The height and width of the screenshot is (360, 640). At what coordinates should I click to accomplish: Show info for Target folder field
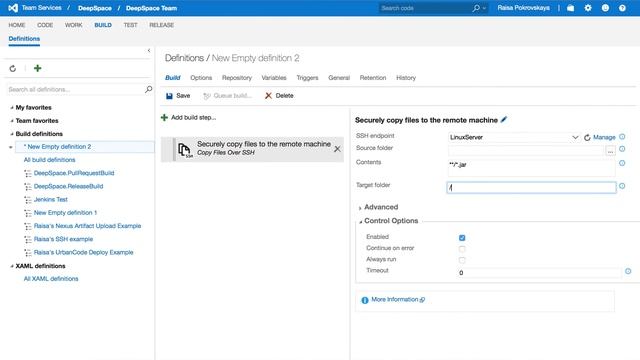pos(622,186)
